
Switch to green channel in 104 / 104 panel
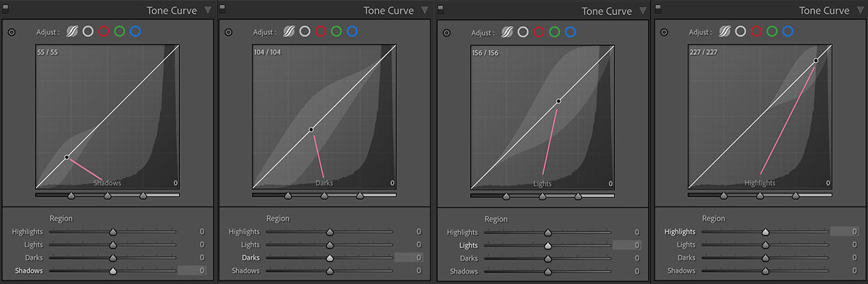click(336, 31)
